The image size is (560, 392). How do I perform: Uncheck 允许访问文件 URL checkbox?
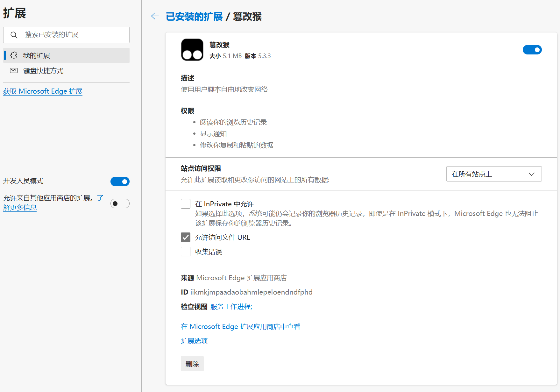tap(186, 237)
